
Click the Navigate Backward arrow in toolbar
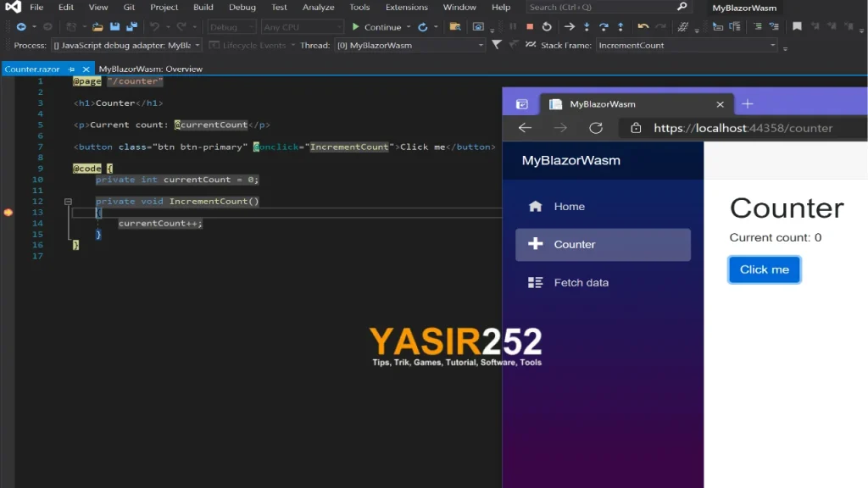click(21, 26)
